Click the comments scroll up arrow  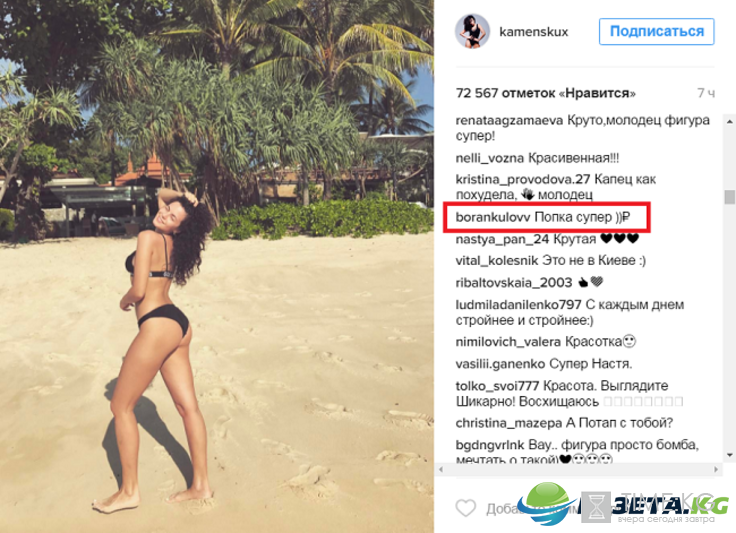[x=729, y=122]
